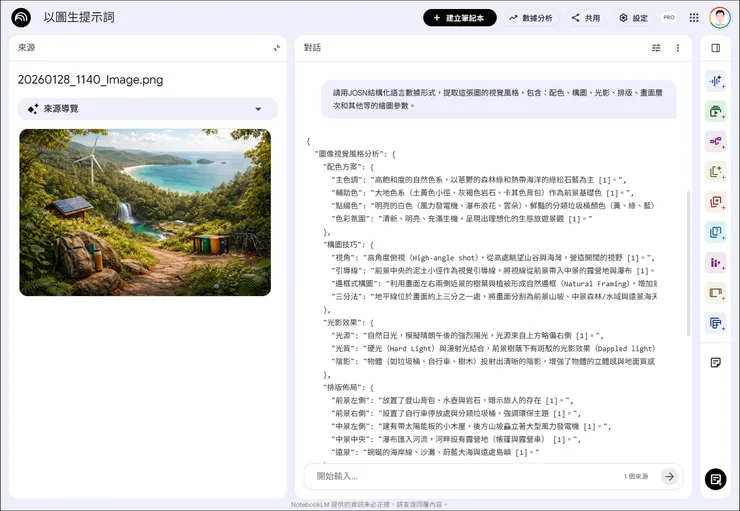This screenshot has height=511, width=740.
Task: Click the 建立筆記本 button
Action: [x=459, y=18]
